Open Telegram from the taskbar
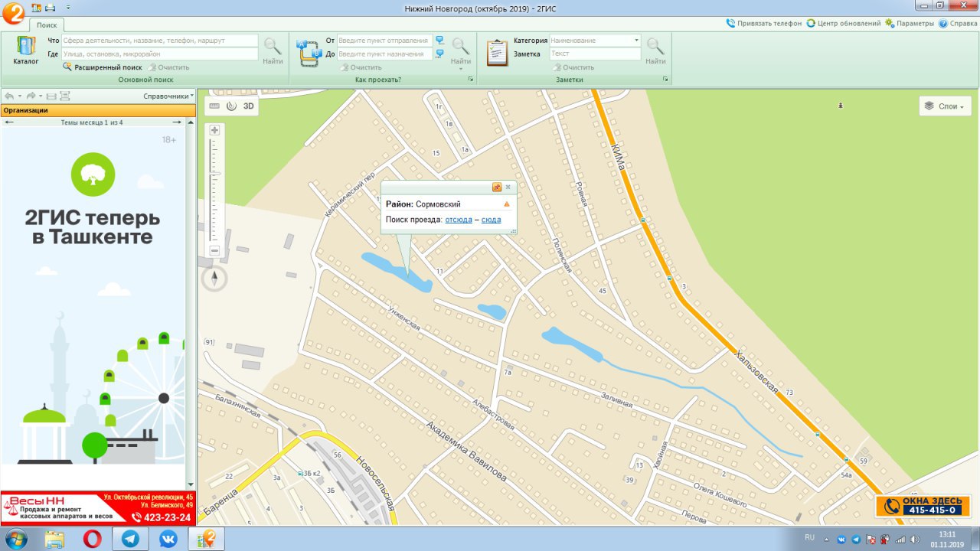980x551 pixels. [x=130, y=539]
